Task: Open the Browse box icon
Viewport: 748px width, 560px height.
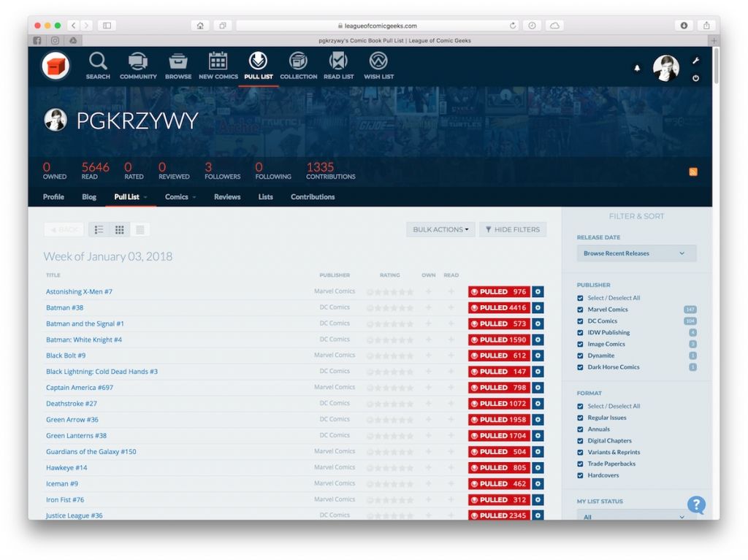Action: click(178, 66)
